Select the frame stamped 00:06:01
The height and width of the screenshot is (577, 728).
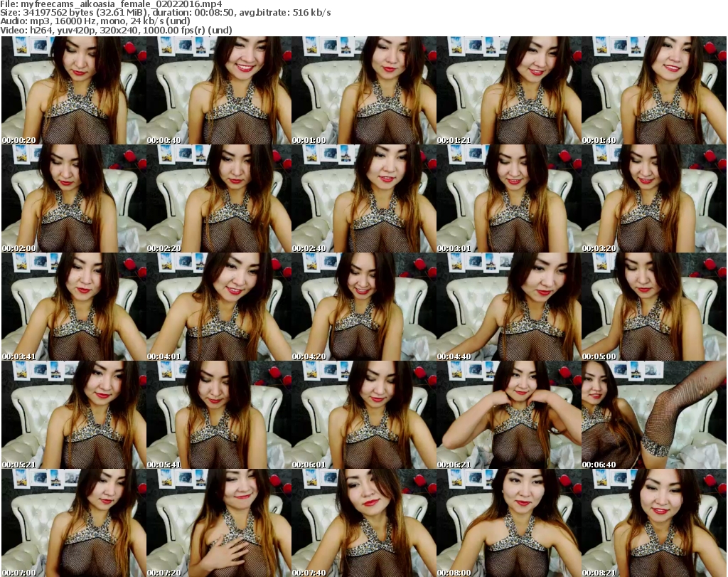pyautogui.click(x=364, y=415)
